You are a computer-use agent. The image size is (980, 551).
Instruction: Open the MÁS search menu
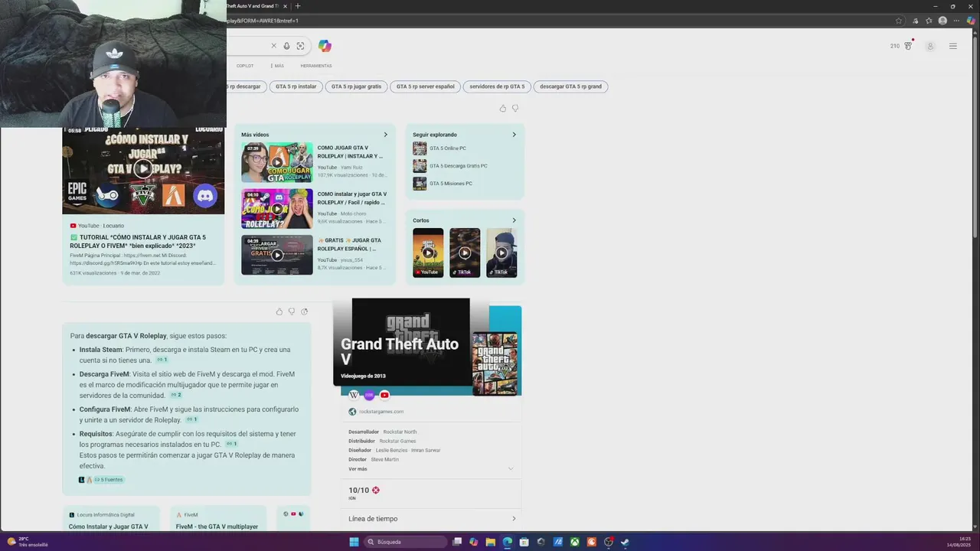coord(277,66)
